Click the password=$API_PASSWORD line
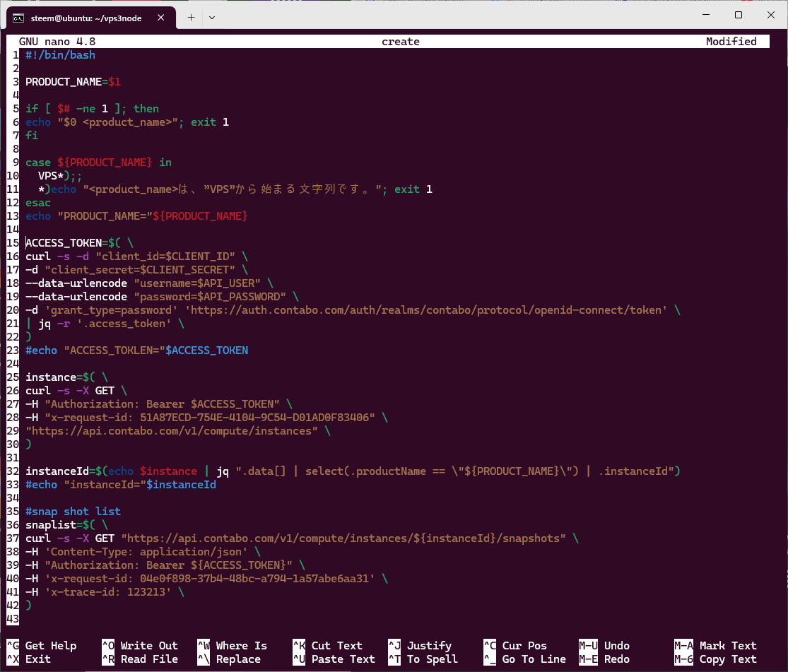Viewport: 788px width, 672px height. pos(162,297)
